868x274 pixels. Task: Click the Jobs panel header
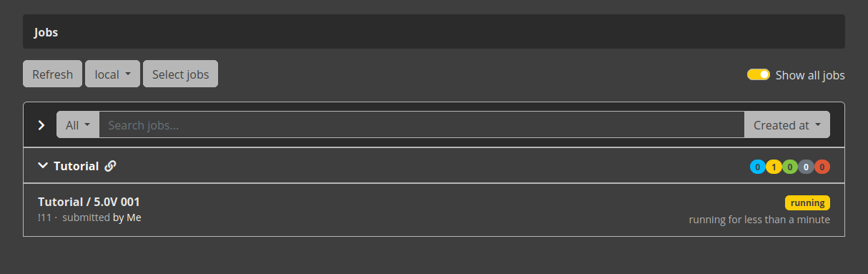434,32
